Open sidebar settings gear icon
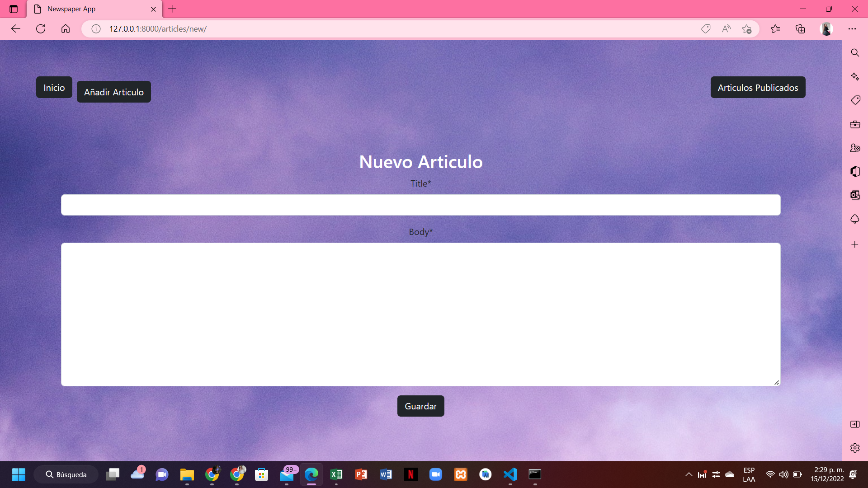The image size is (868, 488). [854, 448]
